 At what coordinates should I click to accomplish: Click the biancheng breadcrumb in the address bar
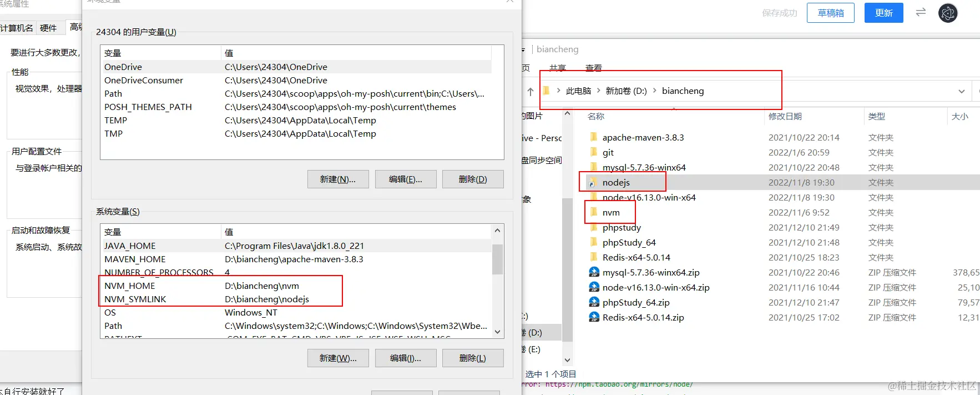click(x=683, y=91)
